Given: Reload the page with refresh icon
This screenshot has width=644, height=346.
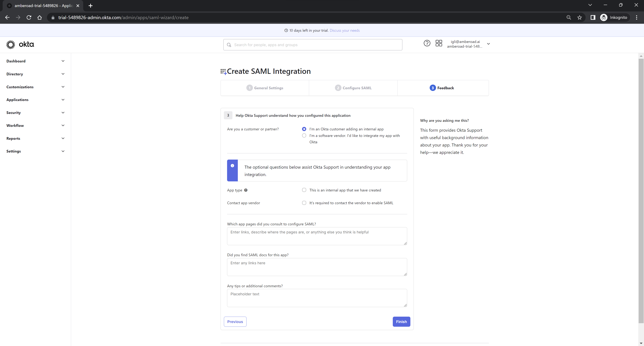Looking at the screenshot, I should (x=29, y=17).
